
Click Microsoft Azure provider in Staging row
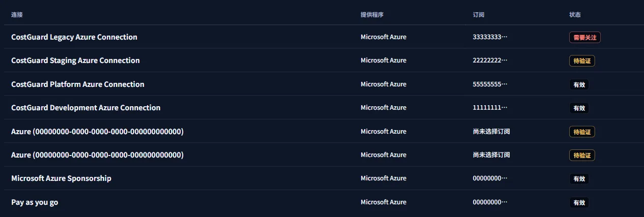coord(384,60)
